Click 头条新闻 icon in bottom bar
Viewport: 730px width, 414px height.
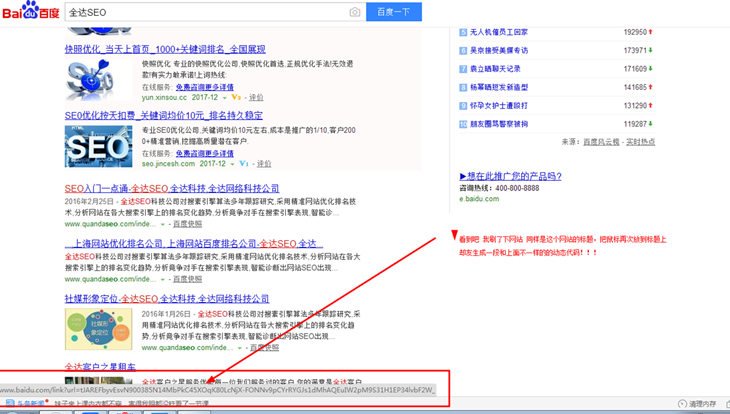coord(10,403)
